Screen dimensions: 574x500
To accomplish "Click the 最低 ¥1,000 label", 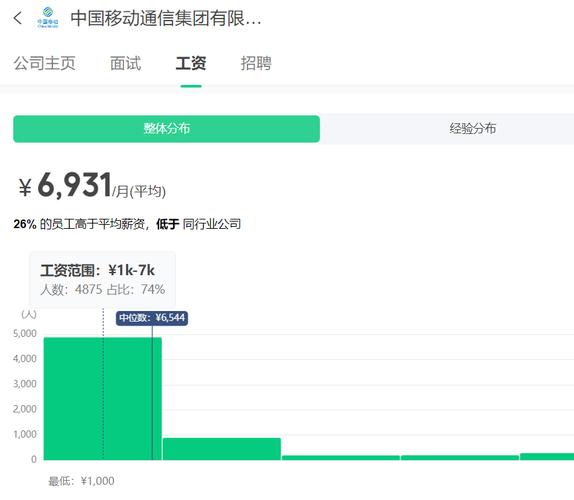I will pos(81,481).
